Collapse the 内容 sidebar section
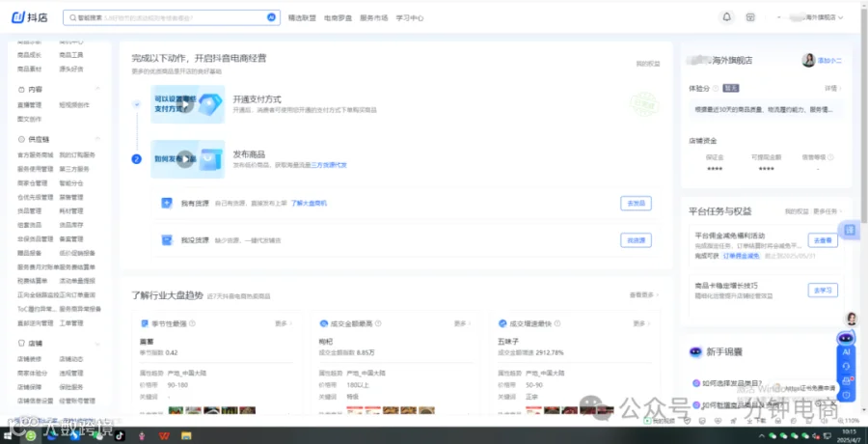 point(98,89)
